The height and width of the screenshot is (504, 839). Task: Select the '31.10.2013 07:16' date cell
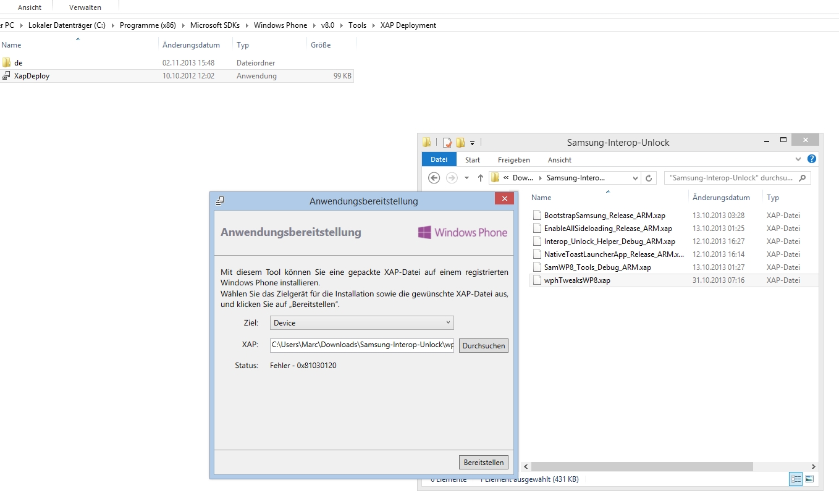pos(719,280)
